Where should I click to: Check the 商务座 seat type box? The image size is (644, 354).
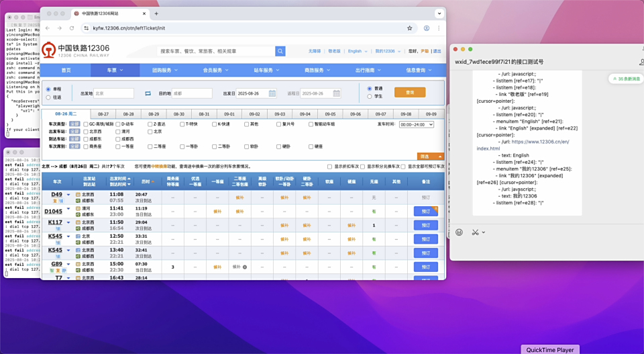click(x=85, y=147)
